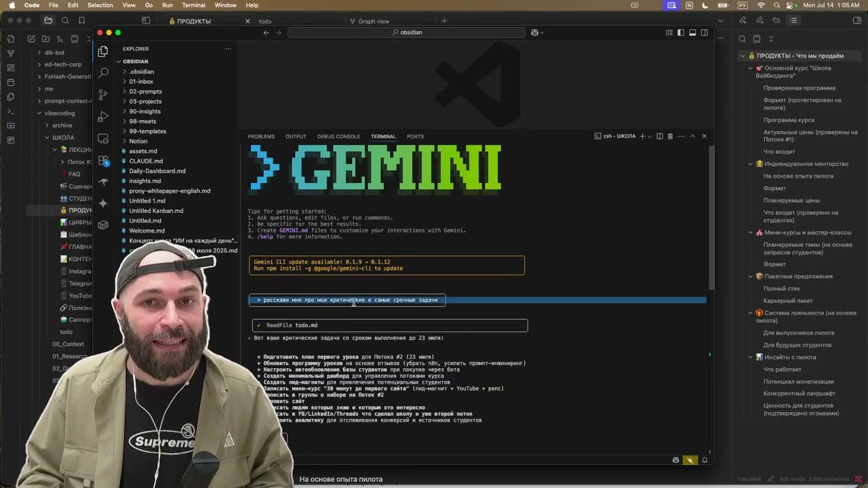Click the Obsidian tags icon in right sidebar
Viewport: 868px width, 488px height.
point(776,20)
